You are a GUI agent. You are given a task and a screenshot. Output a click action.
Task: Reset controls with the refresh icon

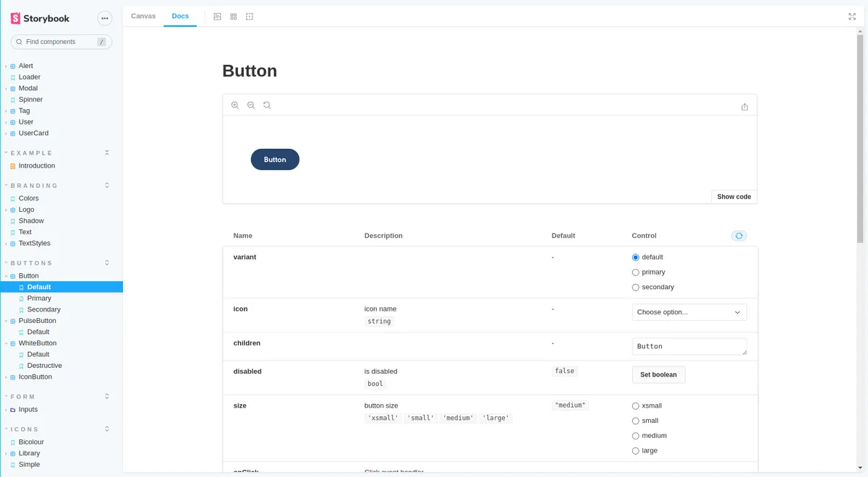pos(739,236)
